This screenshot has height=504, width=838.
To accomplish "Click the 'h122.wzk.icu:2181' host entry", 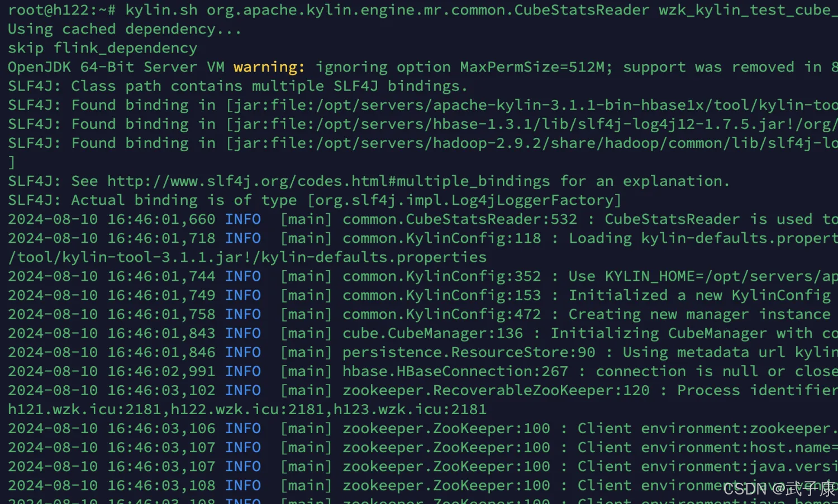I will [x=247, y=410].
